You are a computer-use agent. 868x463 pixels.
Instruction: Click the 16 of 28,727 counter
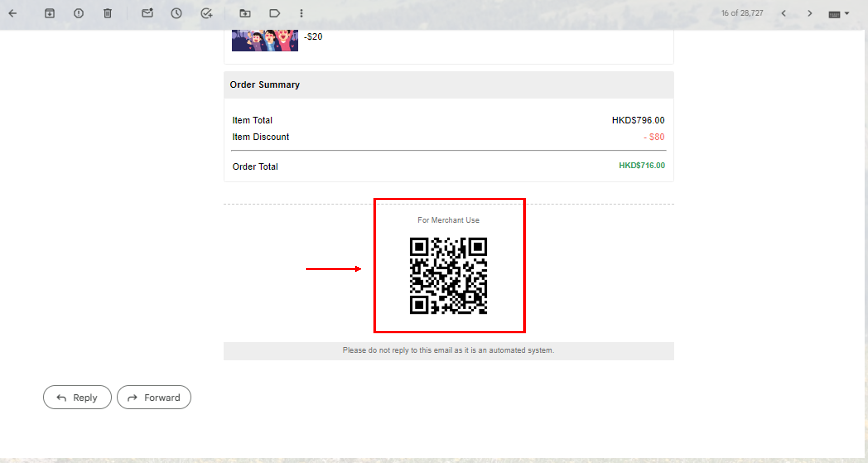[x=742, y=13]
